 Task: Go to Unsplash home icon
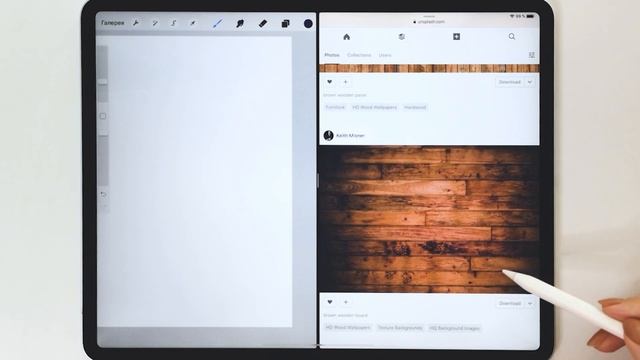pos(347,37)
